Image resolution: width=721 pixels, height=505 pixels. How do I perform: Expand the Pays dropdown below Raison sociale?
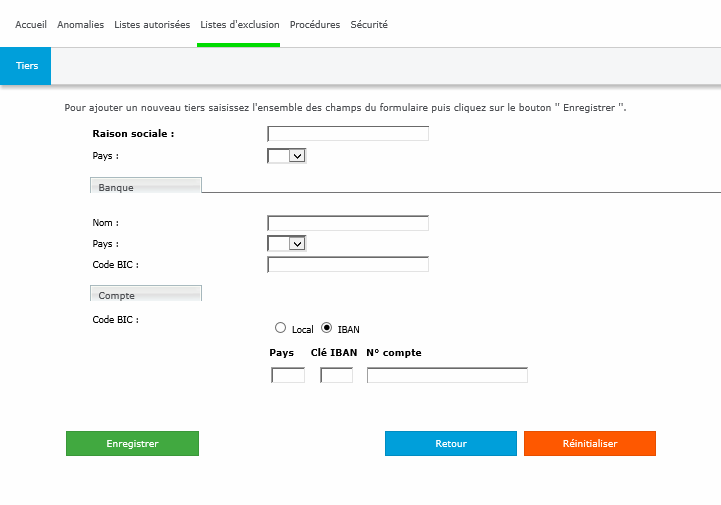click(x=286, y=156)
